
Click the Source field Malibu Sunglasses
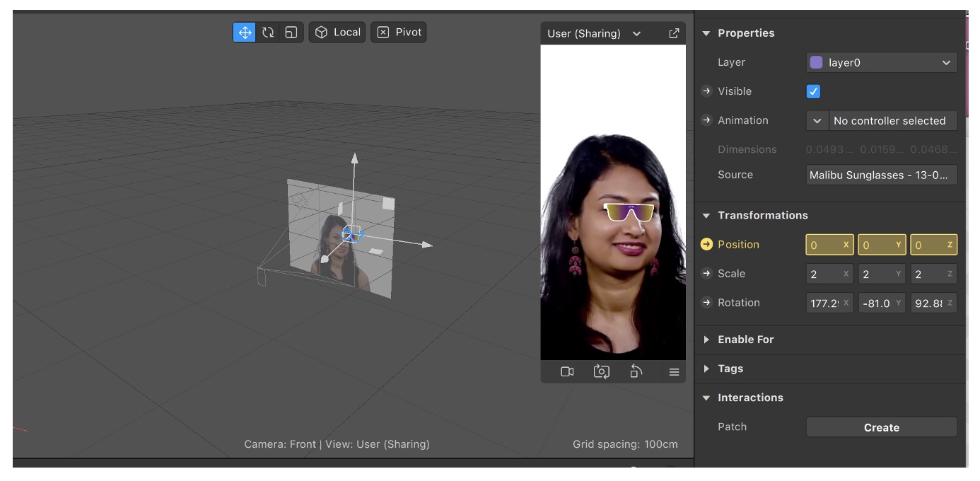click(x=882, y=175)
